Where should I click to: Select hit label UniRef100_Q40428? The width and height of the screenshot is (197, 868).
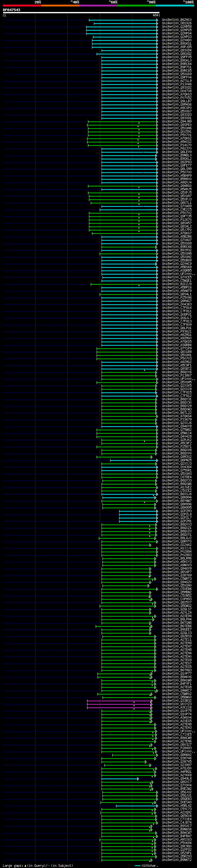point(177,436)
